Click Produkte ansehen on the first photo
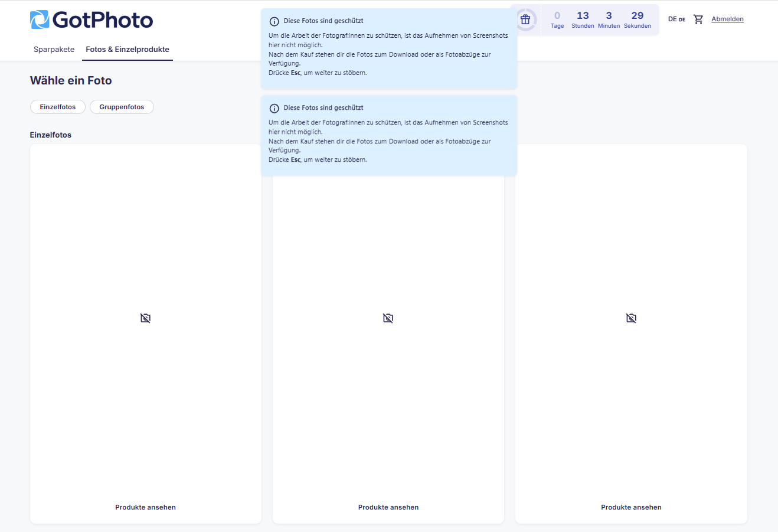Viewport: 778px width, 532px height. click(x=145, y=507)
